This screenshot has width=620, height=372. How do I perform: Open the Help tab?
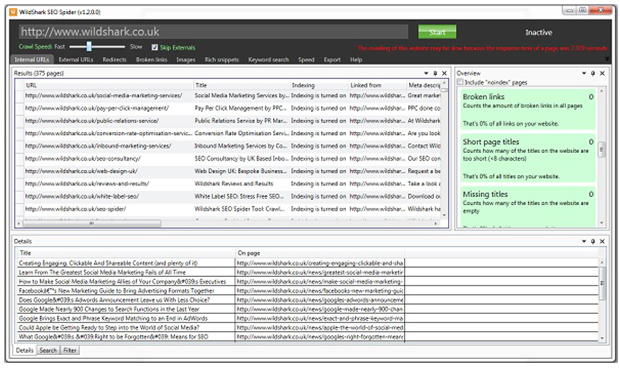[x=356, y=60]
